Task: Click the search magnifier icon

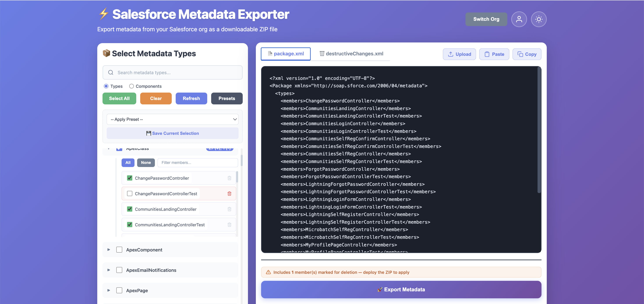Action: 110,72
